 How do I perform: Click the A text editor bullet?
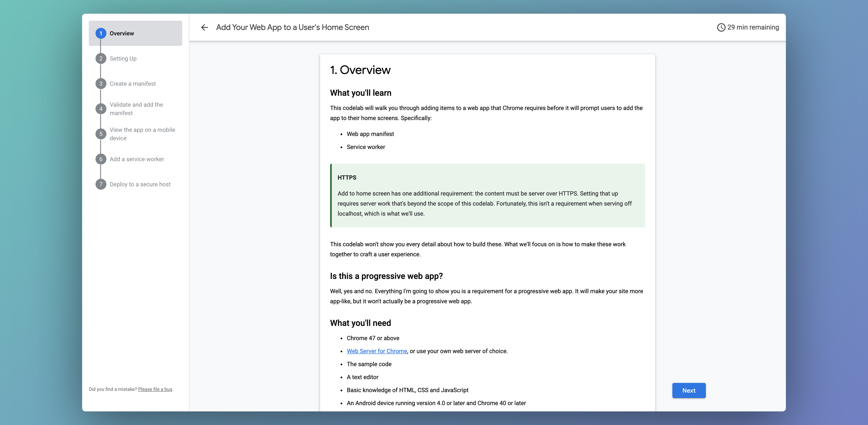(363, 377)
